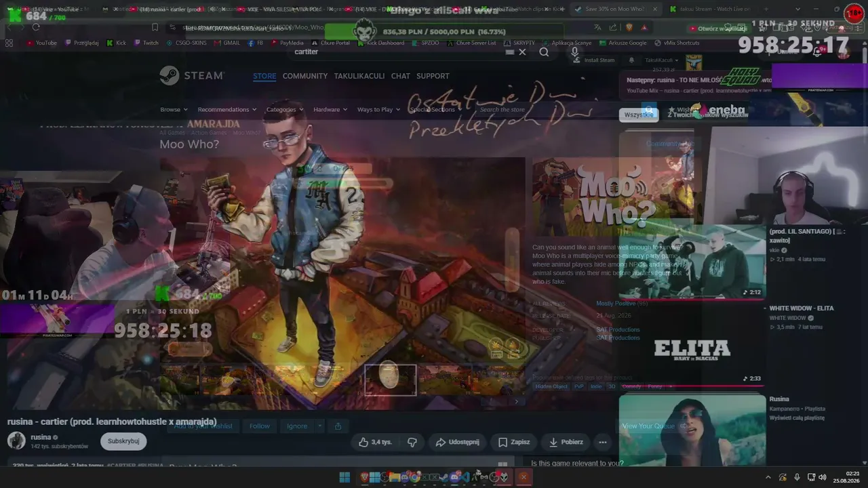Screen dimensions: 868x488
Task: Subscribe with the Subskrybuj button
Action: pos(123,441)
